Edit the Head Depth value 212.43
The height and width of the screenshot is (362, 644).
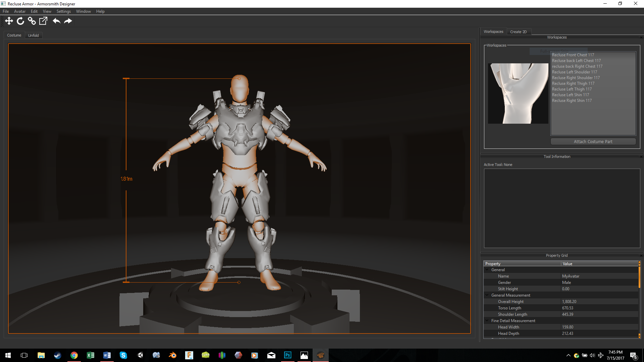599,334
